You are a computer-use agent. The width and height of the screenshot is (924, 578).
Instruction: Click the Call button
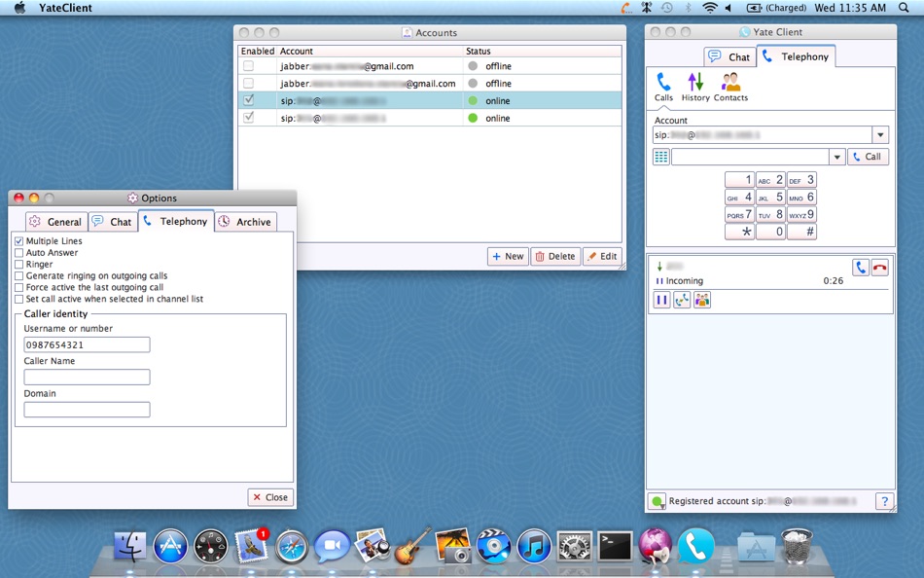(x=868, y=157)
